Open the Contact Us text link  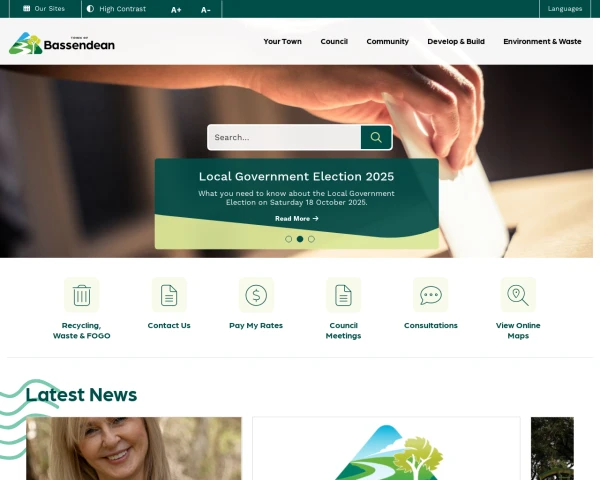pyautogui.click(x=169, y=325)
